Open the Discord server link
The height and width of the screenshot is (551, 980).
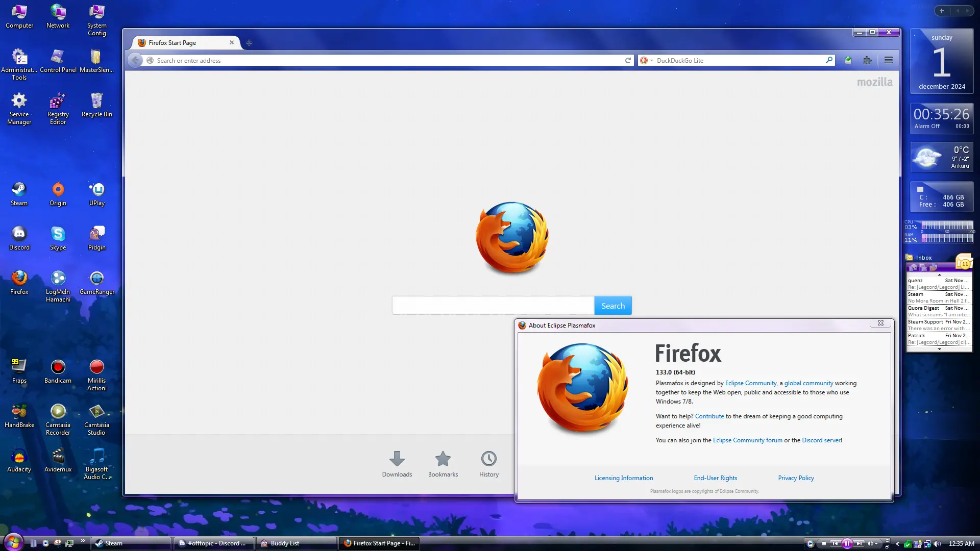pos(821,440)
